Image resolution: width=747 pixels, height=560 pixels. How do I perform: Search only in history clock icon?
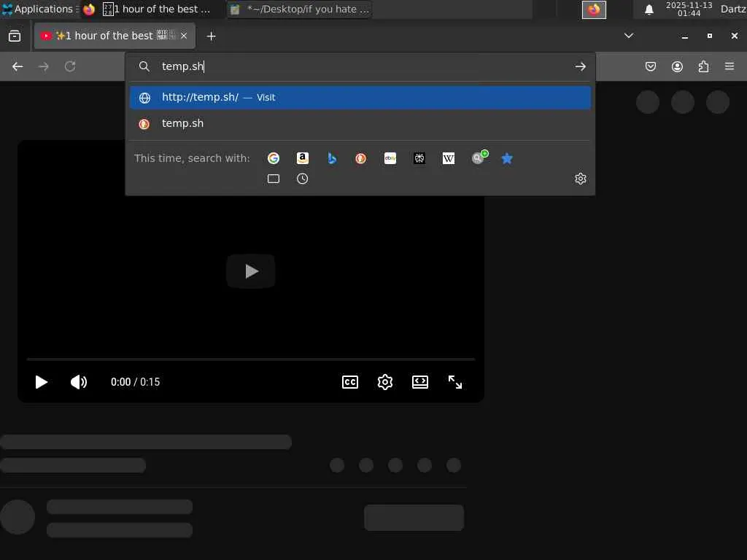(303, 179)
